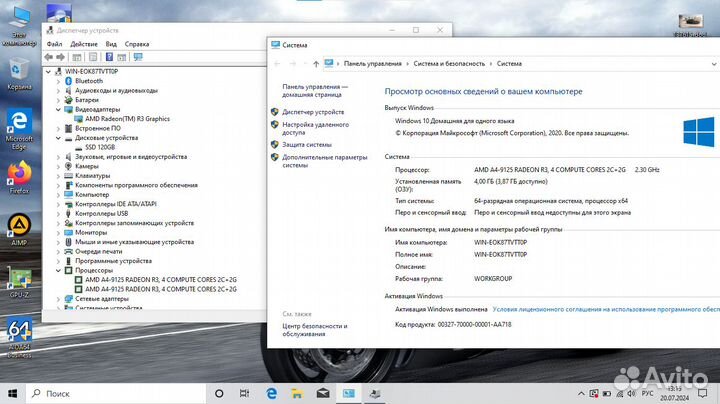Open Диспетчер устройств link in System window
This screenshot has width=720, height=404.
coord(313,112)
